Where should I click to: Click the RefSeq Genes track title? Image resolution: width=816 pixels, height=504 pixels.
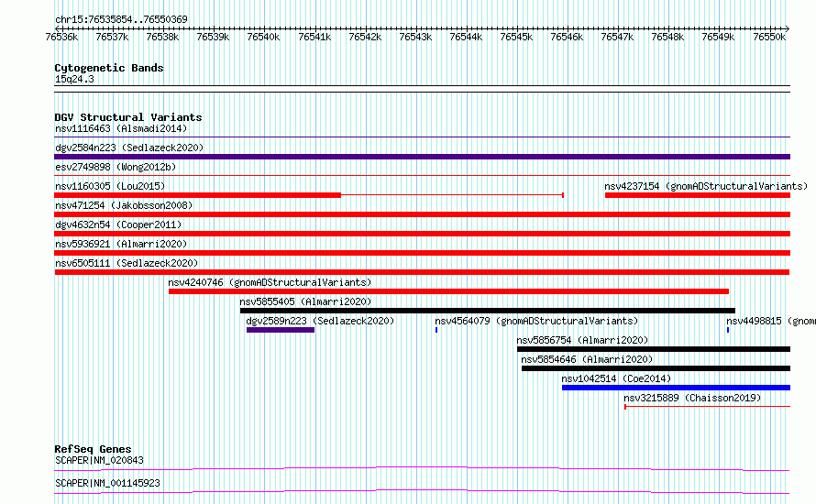tap(93, 449)
